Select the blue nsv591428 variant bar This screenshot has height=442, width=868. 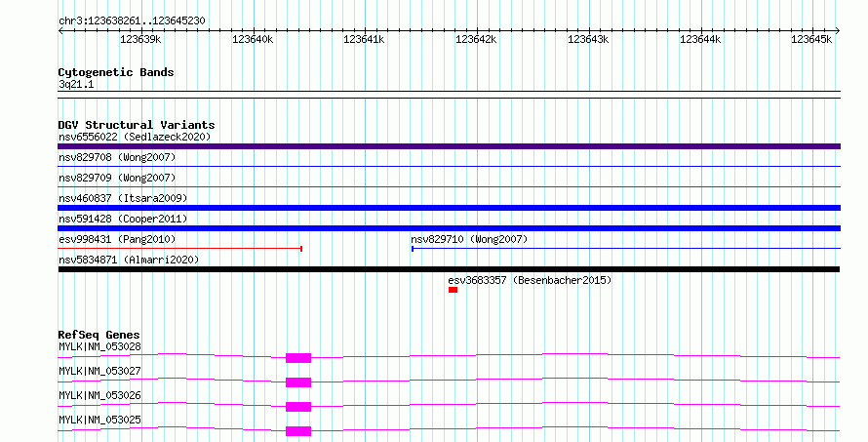[x=449, y=228]
